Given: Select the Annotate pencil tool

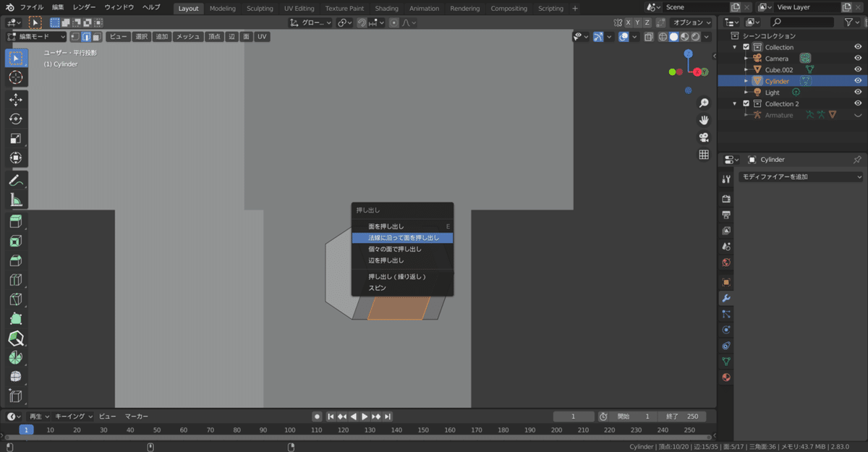Looking at the screenshot, I should 16,179.
